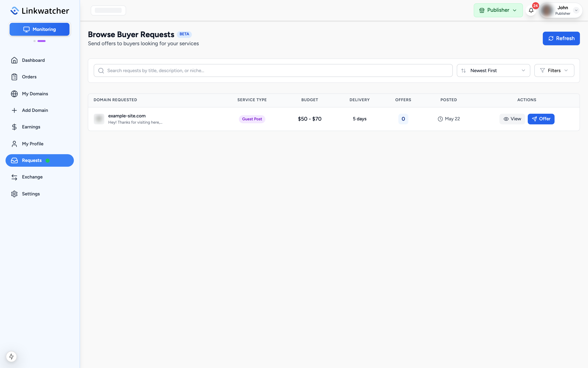Image resolution: width=588 pixels, height=368 pixels.
Task: Focus the search requests input field
Action: point(273,71)
